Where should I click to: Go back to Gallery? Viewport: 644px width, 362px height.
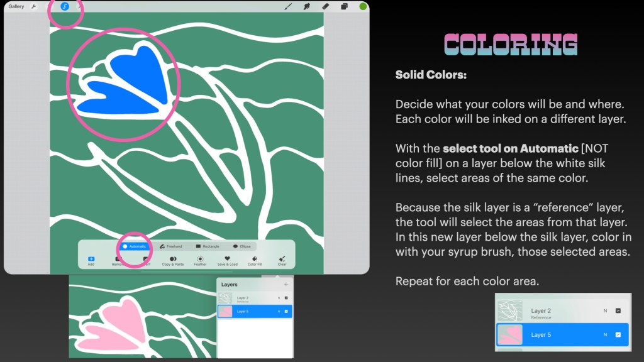click(x=16, y=6)
